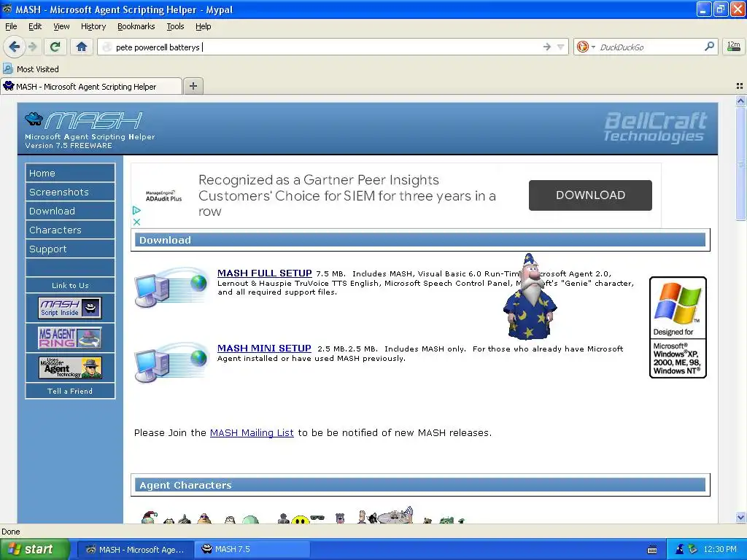Switch to MASH 7.5 taskbar window
The image size is (747, 560).
pyautogui.click(x=252, y=550)
